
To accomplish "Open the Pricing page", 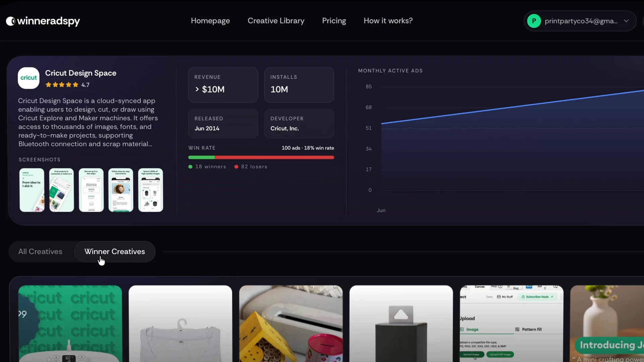I will (x=334, y=21).
